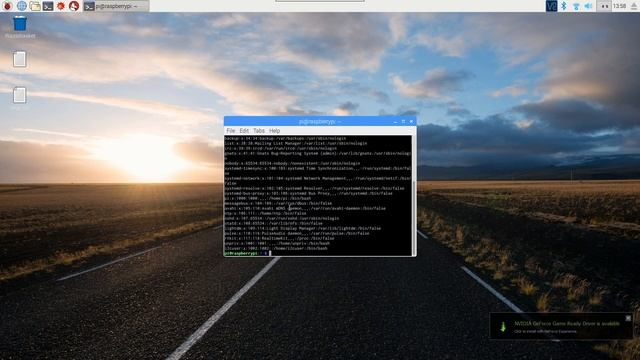Image resolution: width=640 pixels, height=360 pixels.
Task: Open the Raspberry Pi applications menu
Action: (7, 6)
